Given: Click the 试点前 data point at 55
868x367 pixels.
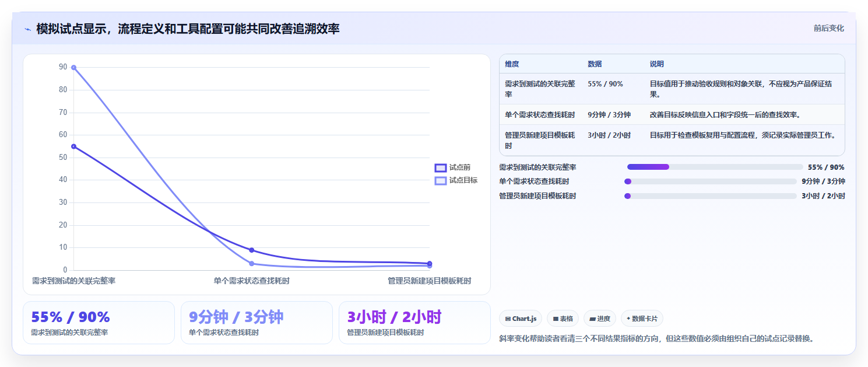Looking at the screenshot, I should click(x=73, y=146).
